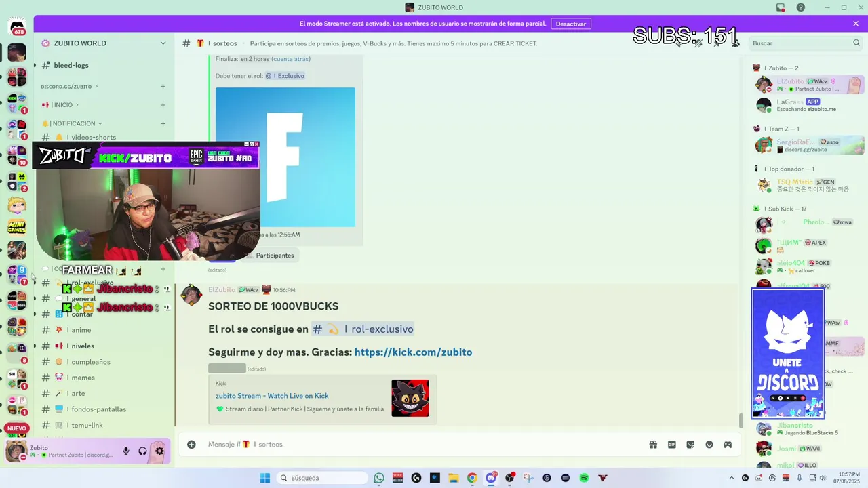Viewport: 868px width, 488px height.
Task: Open alejo404 member profile
Action: [x=807, y=266]
